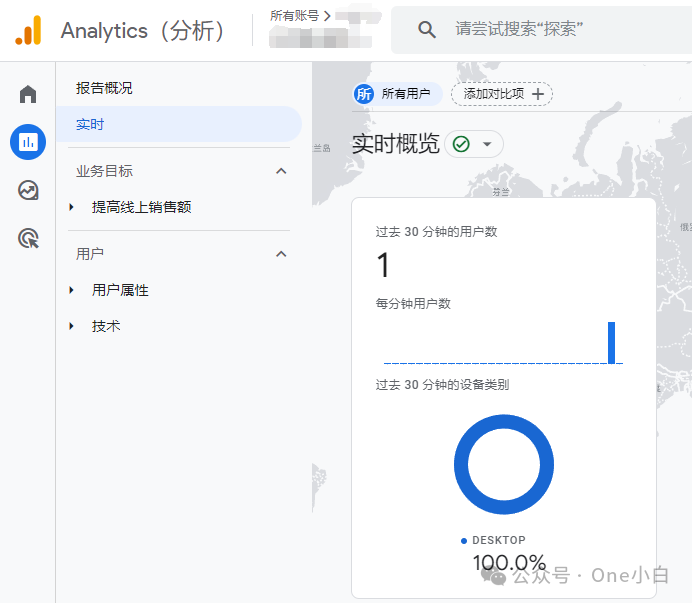This screenshot has height=603, width=692.
Task: Collapse the 业务目标 chevron
Action: coord(281,171)
